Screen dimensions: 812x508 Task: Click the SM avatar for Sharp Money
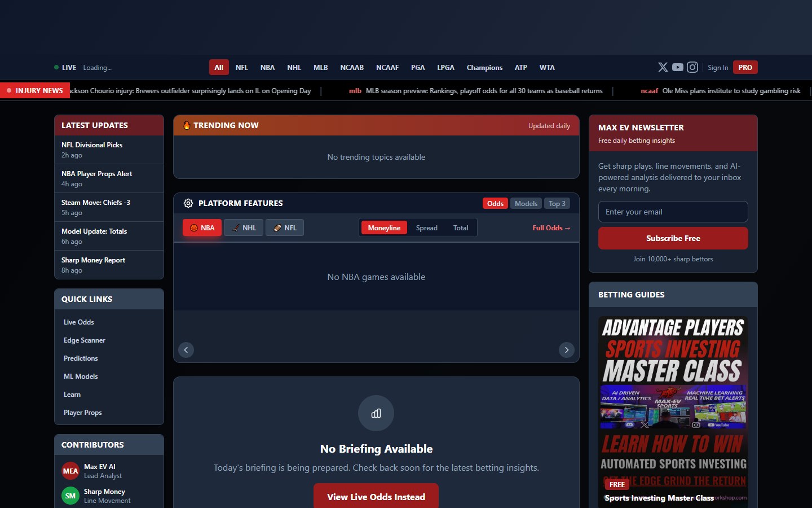coord(70,496)
